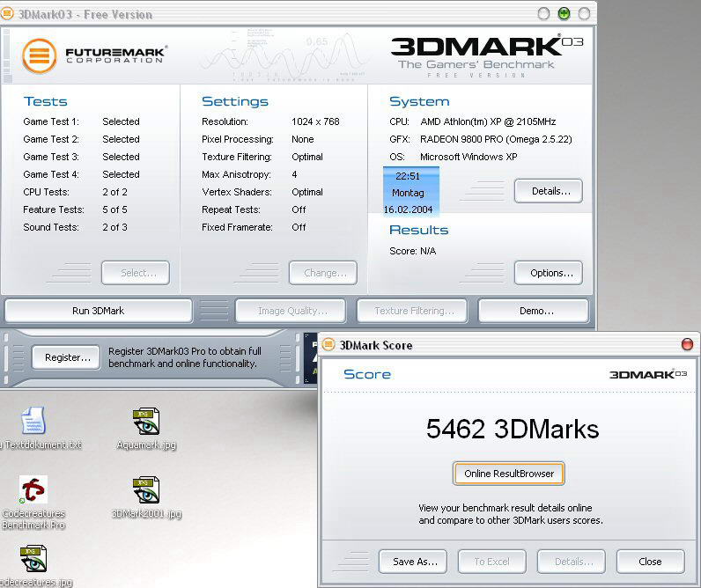Select the Codecreatures.jpg desktop icon
Image resolution: width=701 pixels, height=588 pixels.
(33, 558)
